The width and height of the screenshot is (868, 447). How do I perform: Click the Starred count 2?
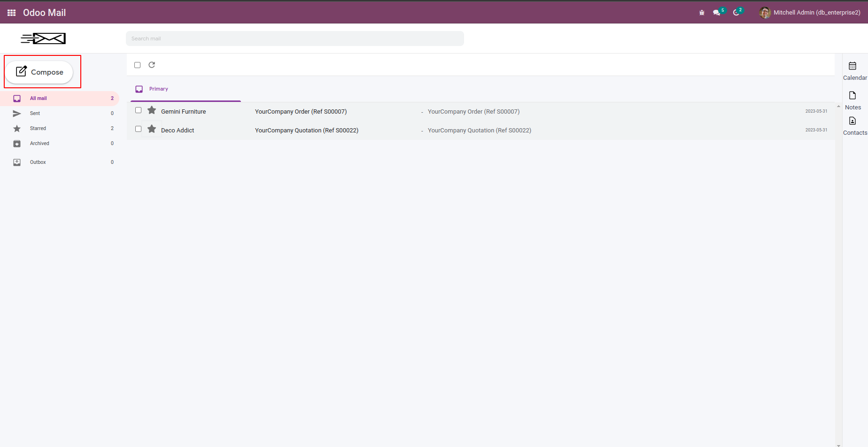(x=112, y=129)
